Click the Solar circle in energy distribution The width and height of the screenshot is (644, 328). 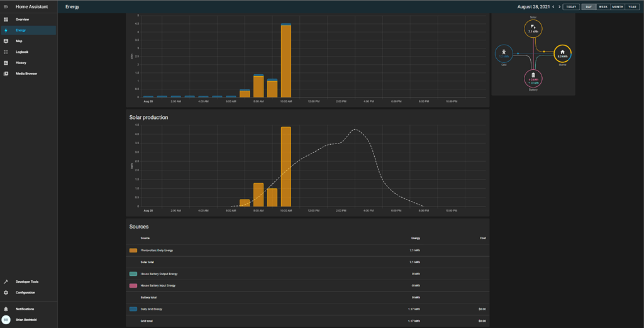[x=533, y=29]
